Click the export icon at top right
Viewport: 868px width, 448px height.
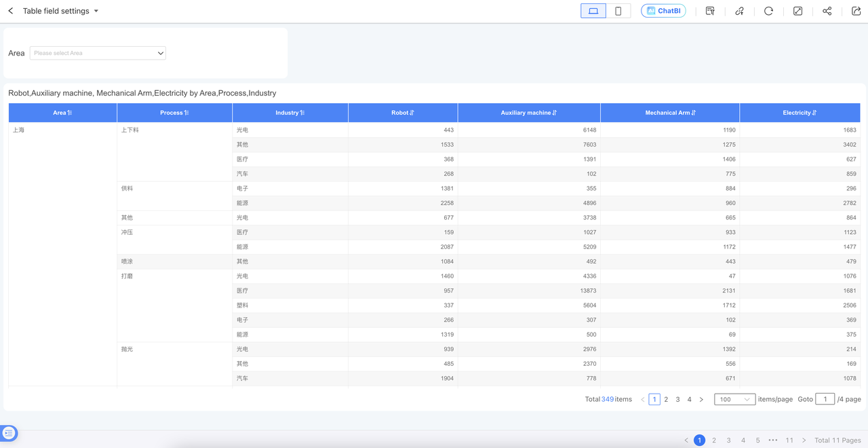pos(856,11)
